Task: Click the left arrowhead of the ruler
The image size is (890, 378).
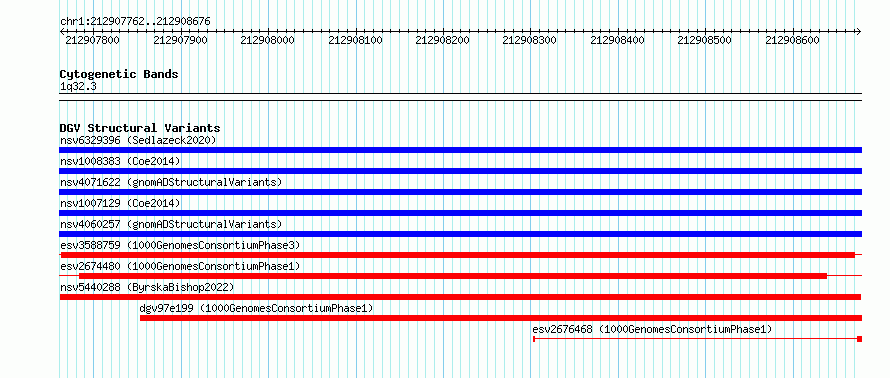Action: 62,31
